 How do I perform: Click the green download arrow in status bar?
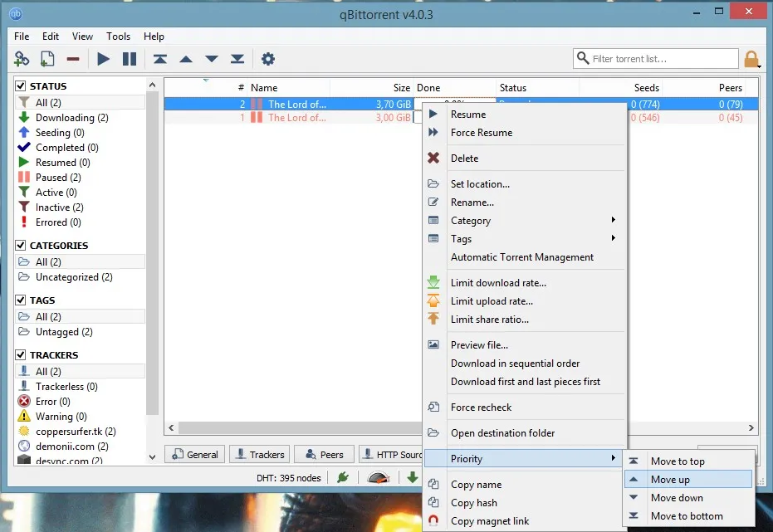(412, 477)
